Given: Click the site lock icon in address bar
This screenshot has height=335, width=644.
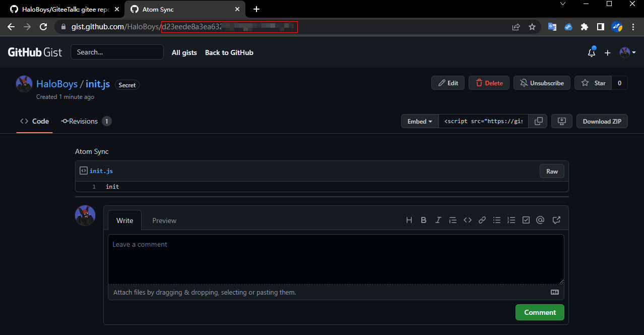Looking at the screenshot, I should click(x=63, y=27).
